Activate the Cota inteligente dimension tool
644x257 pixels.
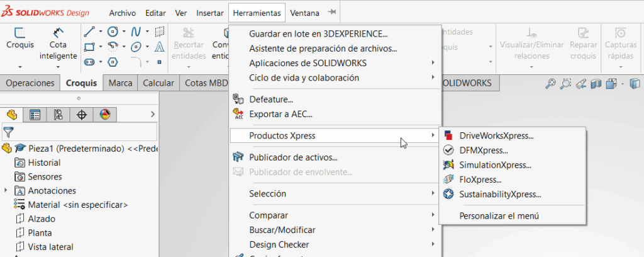coord(58,43)
